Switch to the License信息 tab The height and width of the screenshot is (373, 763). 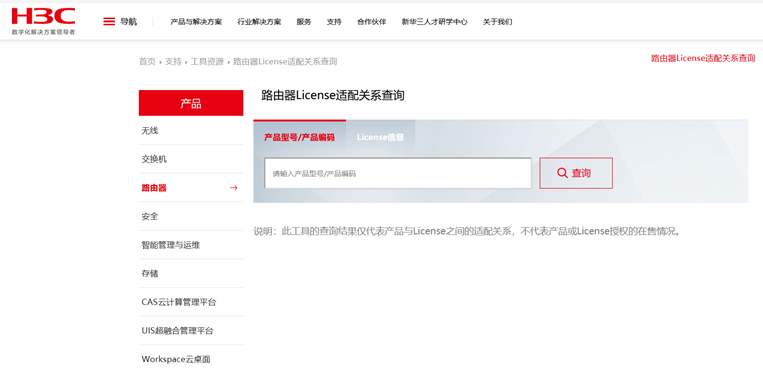coord(380,137)
